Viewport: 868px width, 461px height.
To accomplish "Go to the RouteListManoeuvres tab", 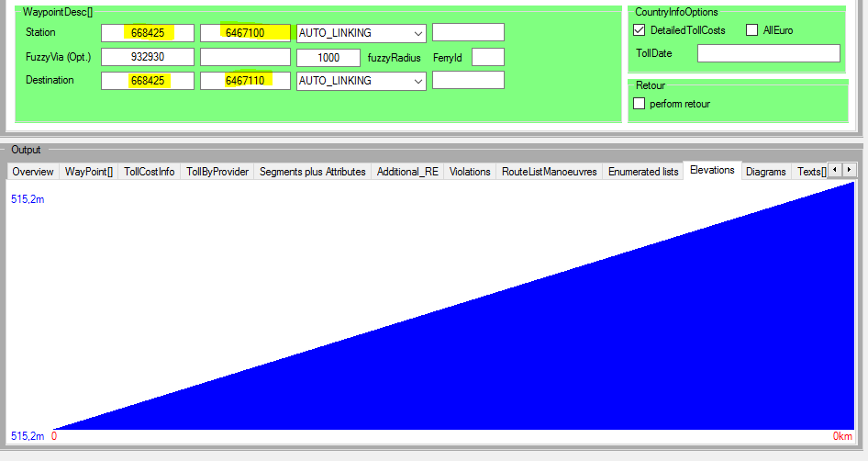I will pyautogui.click(x=549, y=172).
